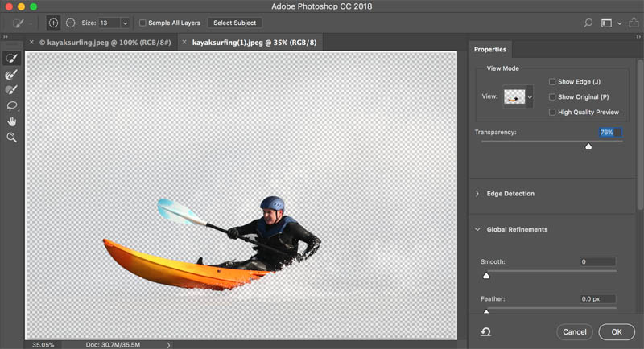Choose Subtract from selection mode (minus icon)
This screenshot has height=349, width=644.
[x=70, y=23]
